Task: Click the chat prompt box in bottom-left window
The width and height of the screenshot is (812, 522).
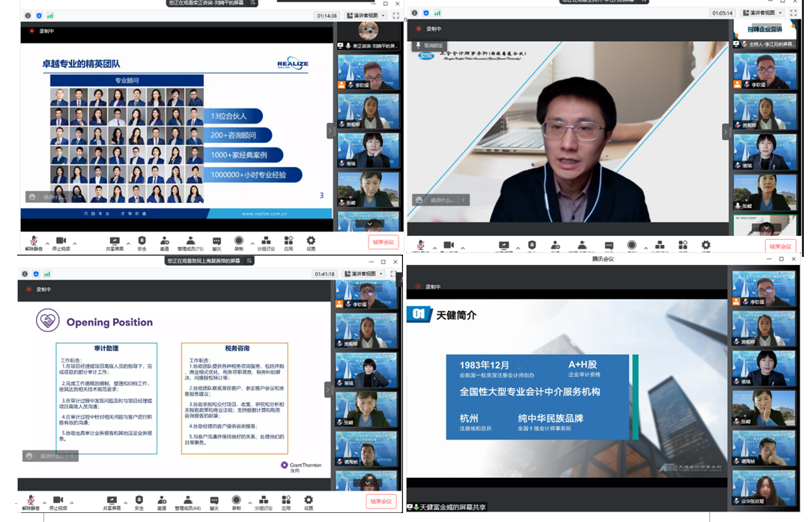Action: tap(50, 456)
